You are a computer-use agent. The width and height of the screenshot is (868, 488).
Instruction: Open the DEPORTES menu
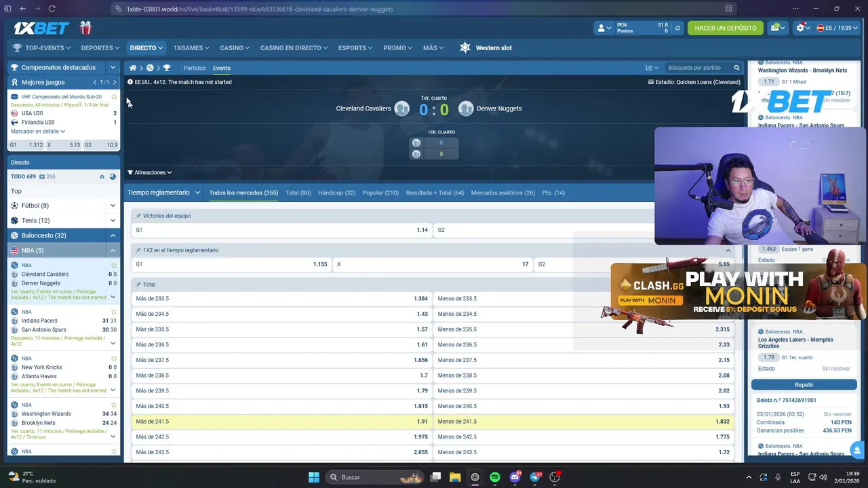100,47
